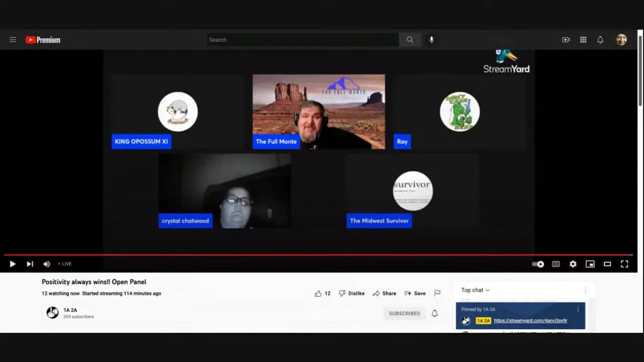This screenshot has width=644, height=362.
Task: Toggle closed captions on the player
Action: tap(556, 264)
